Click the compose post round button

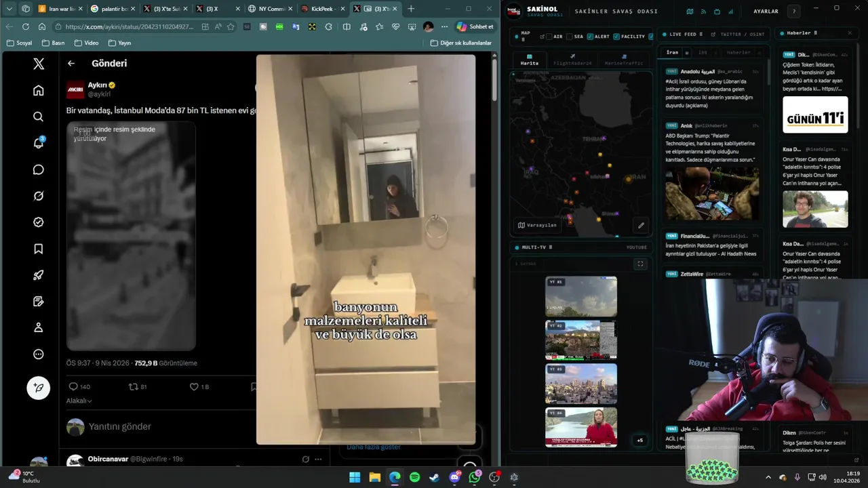coord(39,388)
